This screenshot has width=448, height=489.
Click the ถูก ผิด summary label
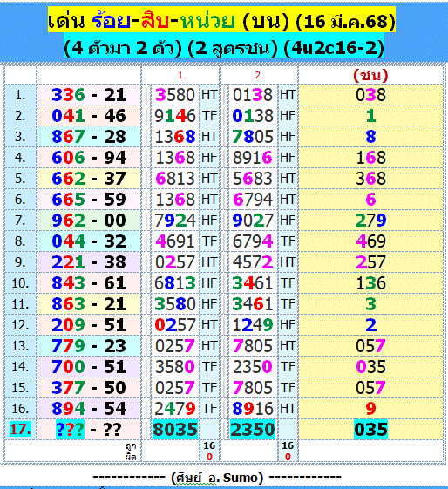[131, 452]
